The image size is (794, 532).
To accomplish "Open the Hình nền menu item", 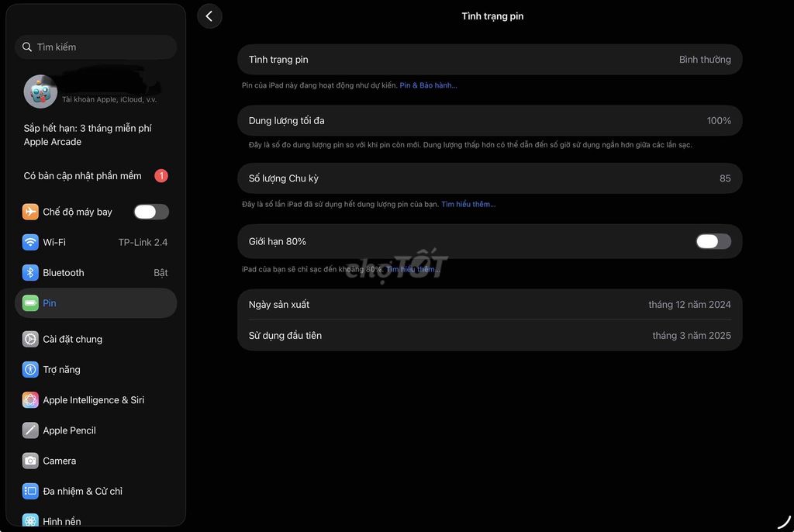I will (x=62, y=521).
